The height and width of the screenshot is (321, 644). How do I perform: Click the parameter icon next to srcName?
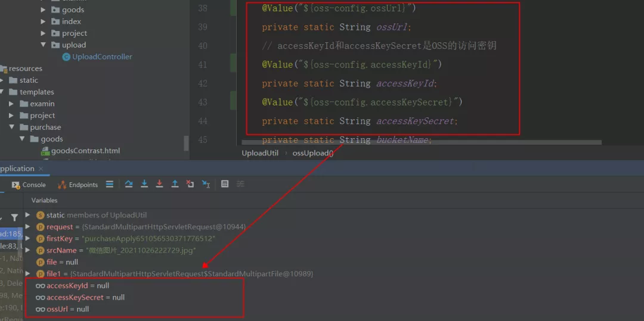41,251
